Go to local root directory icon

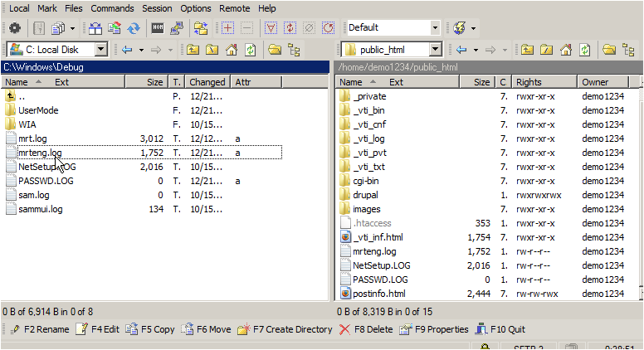pos(212,50)
